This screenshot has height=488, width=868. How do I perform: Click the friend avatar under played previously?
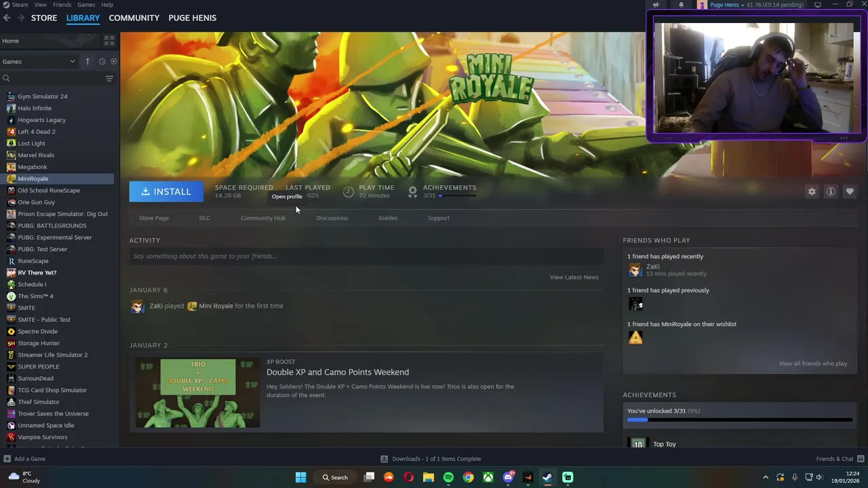coord(635,304)
